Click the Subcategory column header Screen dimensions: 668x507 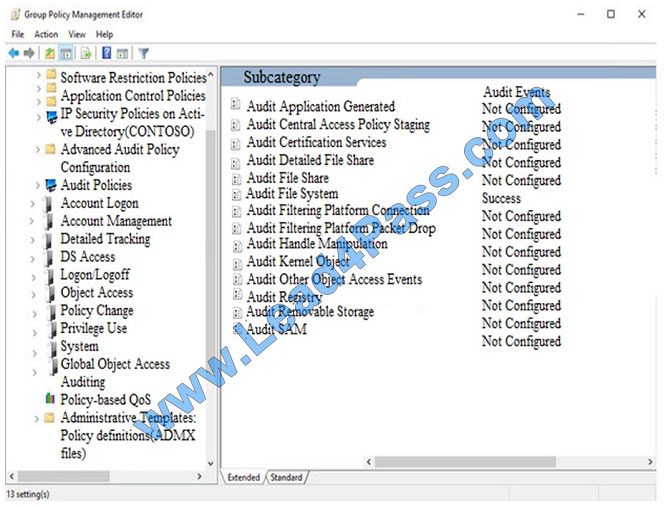click(282, 77)
